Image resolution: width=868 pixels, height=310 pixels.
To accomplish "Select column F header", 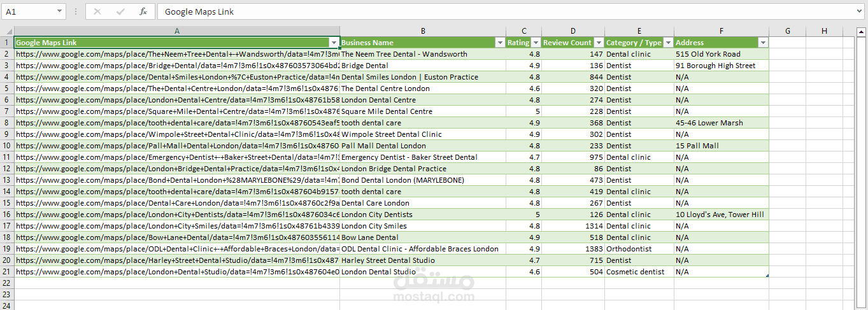I will (x=722, y=31).
